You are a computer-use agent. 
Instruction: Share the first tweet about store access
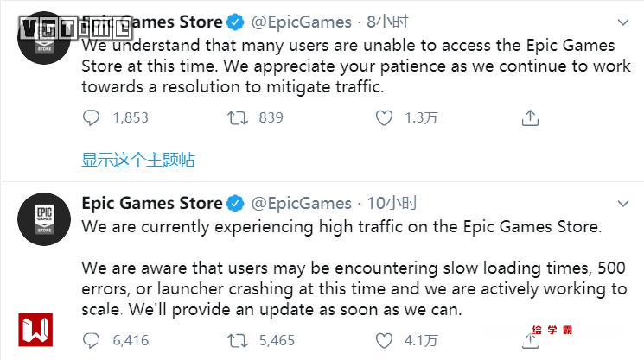(x=531, y=117)
